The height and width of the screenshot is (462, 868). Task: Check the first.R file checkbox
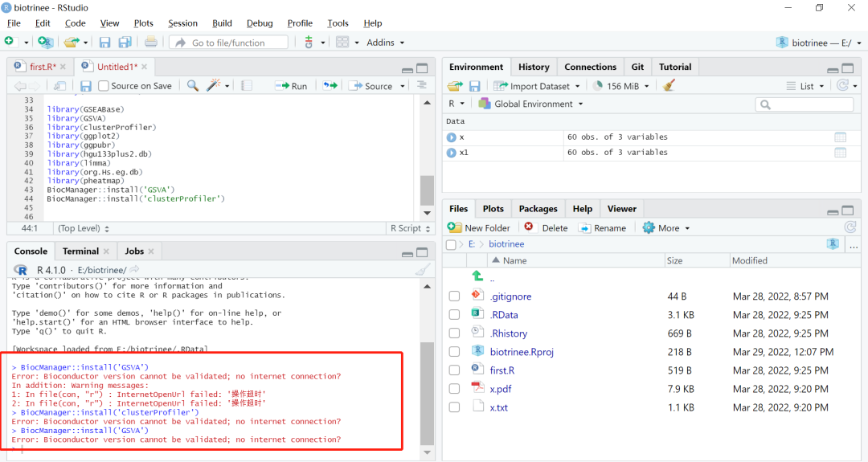coord(454,370)
